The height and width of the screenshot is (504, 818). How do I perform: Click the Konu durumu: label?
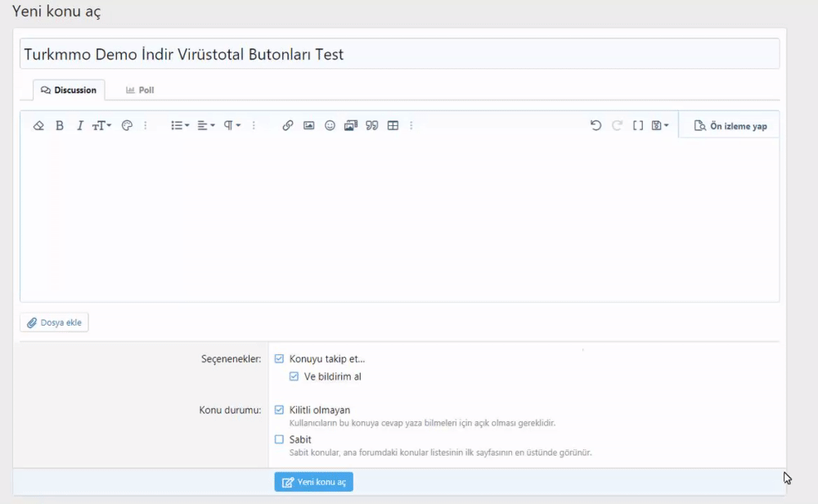(230, 410)
